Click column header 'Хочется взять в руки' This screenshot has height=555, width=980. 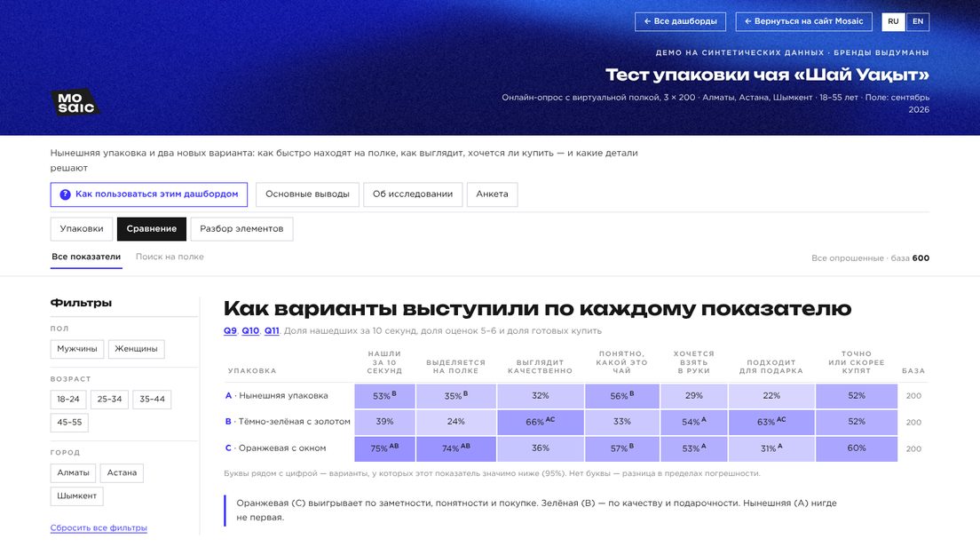coord(694,362)
